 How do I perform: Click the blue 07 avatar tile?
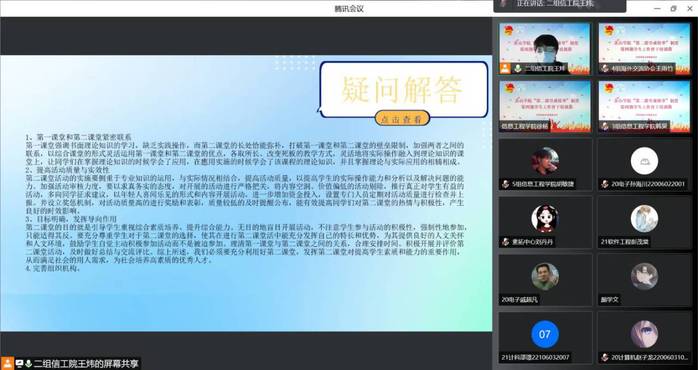click(545, 334)
